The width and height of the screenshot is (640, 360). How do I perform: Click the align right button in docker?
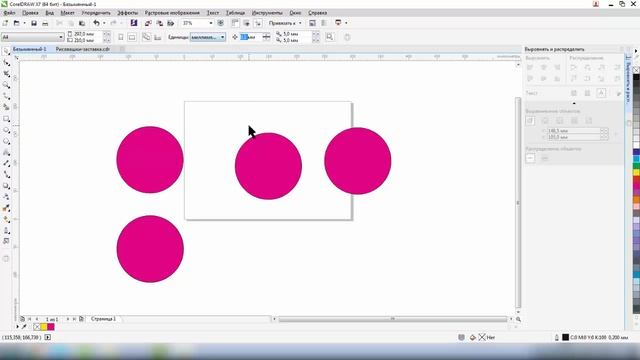point(557,67)
